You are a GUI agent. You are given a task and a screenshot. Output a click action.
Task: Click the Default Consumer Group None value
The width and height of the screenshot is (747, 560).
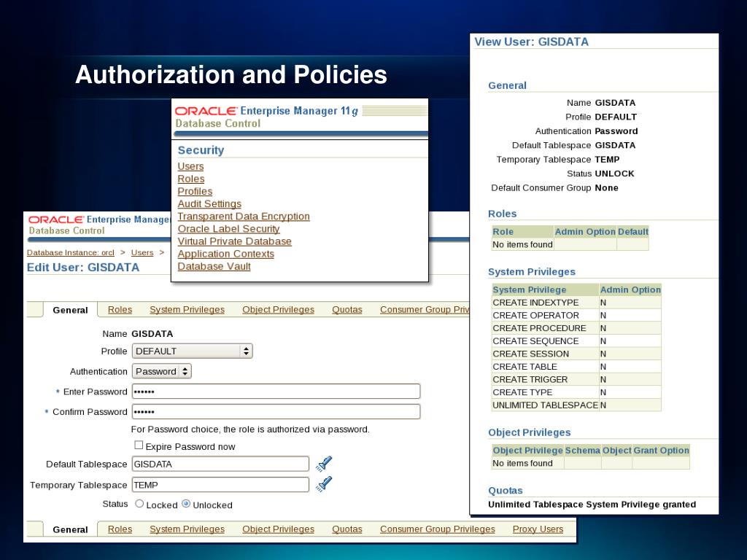(606, 187)
